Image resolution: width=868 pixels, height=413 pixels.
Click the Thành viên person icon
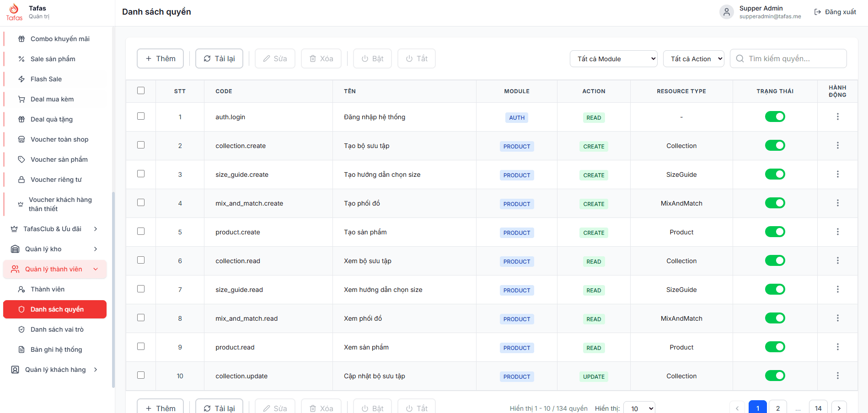[x=21, y=289]
